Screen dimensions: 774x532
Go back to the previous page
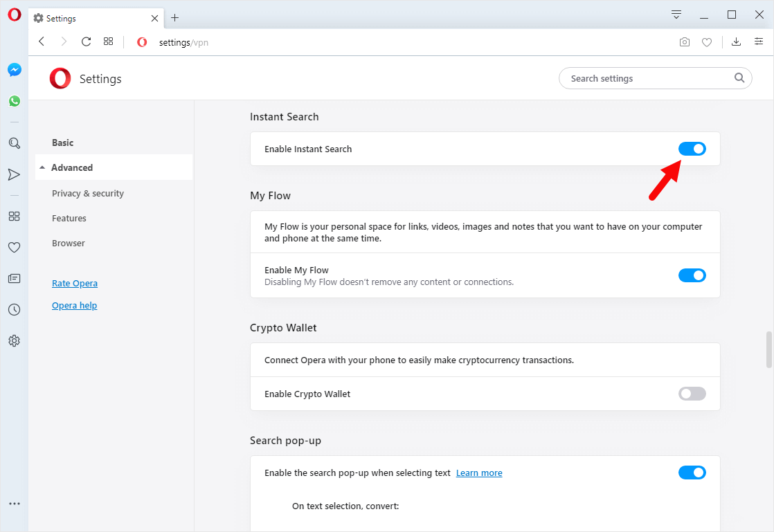pos(42,42)
